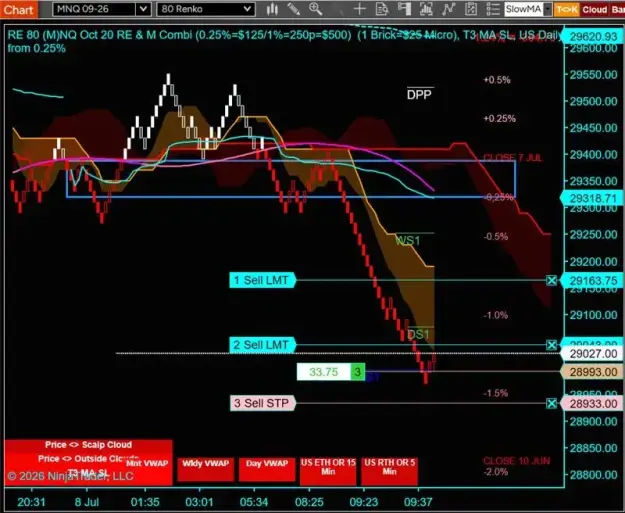This screenshot has width=625, height=513.
Task: Click the green position quantity 3 box
Action: pyautogui.click(x=358, y=372)
